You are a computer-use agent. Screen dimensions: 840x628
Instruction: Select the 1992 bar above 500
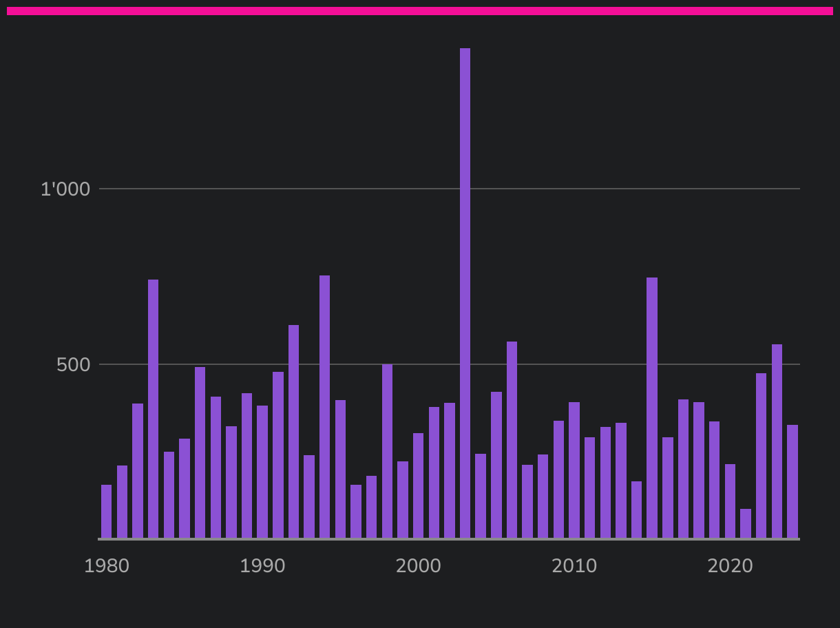[x=293, y=431]
